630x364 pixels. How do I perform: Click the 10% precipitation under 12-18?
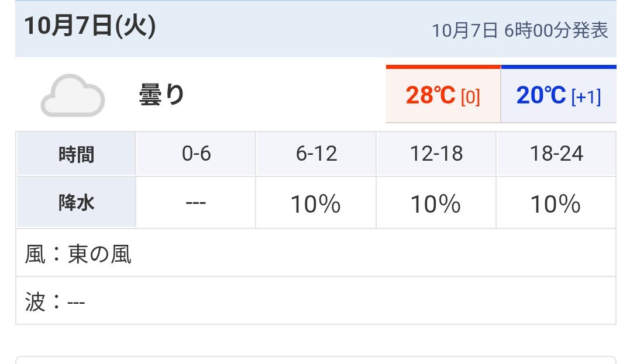(x=436, y=204)
